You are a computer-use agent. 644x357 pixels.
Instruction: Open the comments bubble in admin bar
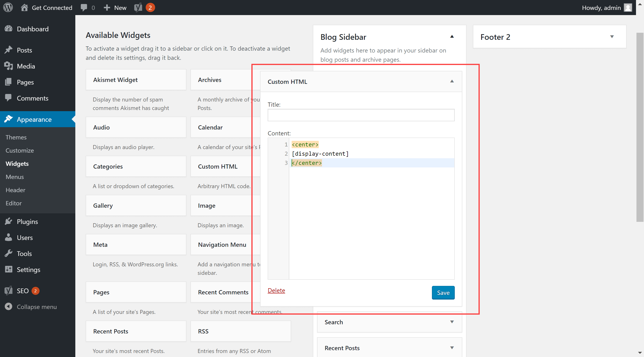point(84,8)
